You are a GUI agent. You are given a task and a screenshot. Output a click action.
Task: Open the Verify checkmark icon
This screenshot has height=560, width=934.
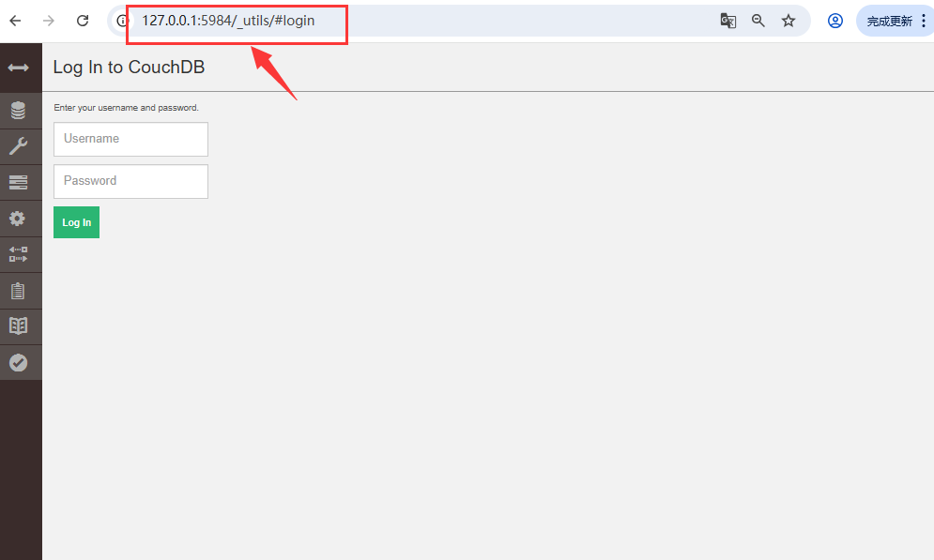[x=18, y=362]
